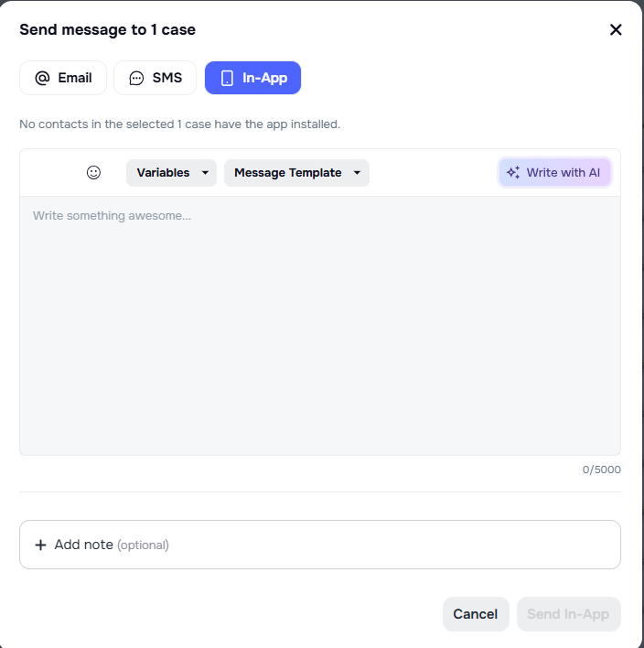Switch to the Email tab
This screenshot has height=648, width=644.
coord(63,78)
